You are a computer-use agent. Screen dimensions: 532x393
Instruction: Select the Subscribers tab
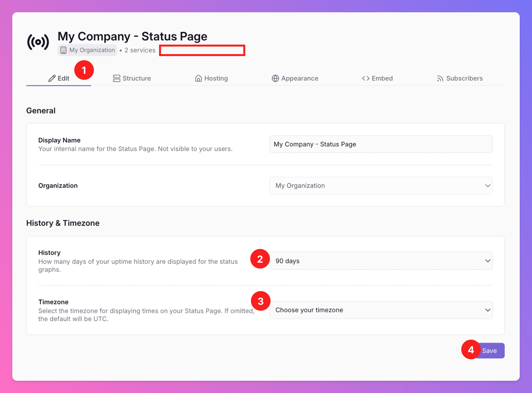point(464,78)
